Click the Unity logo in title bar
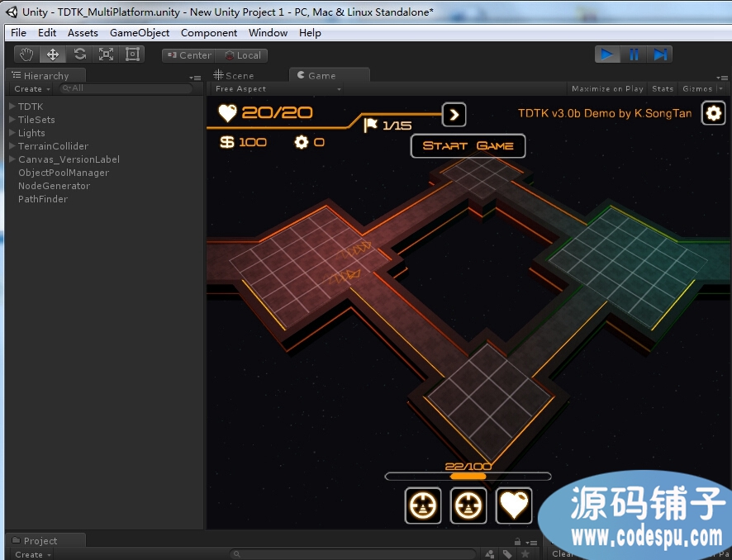 click(12, 12)
